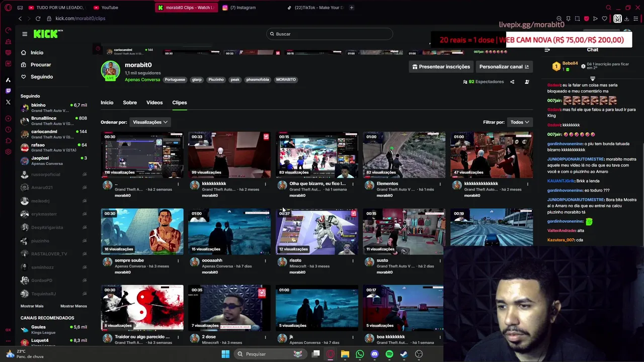Open File Explorer from the taskbar
This screenshot has width=644, height=362.
pyautogui.click(x=345, y=354)
